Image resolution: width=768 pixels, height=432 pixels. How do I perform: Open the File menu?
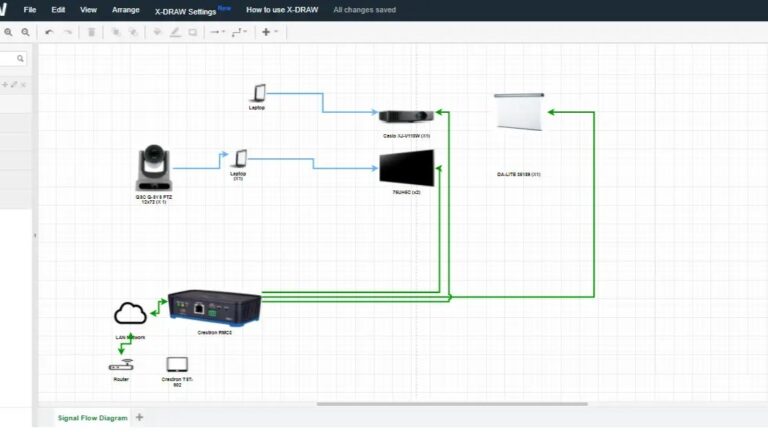point(30,9)
